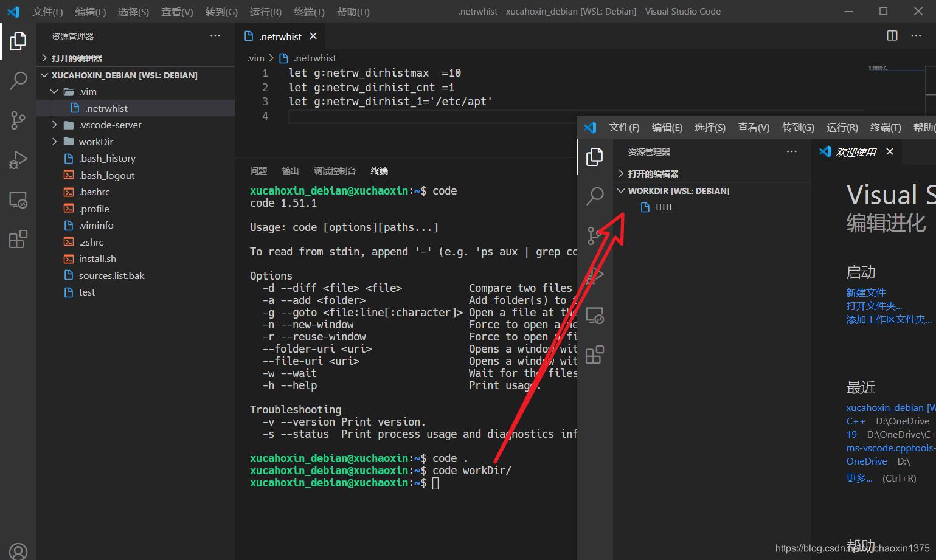This screenshot has height=560, width=936.
Task: Open Go menu in main window
Action: (x=221, y=12)
